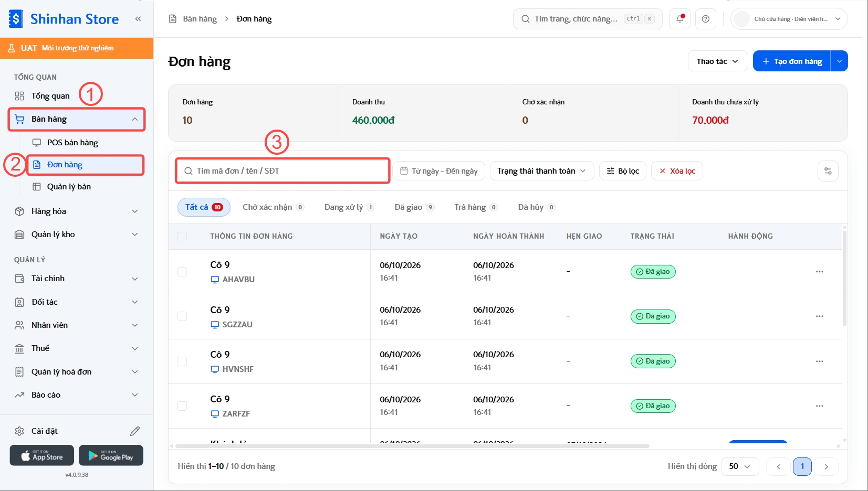Click the pencil edit icon beside Cài đặt
The width and height of the screenshot is (868, 491).
135,431
